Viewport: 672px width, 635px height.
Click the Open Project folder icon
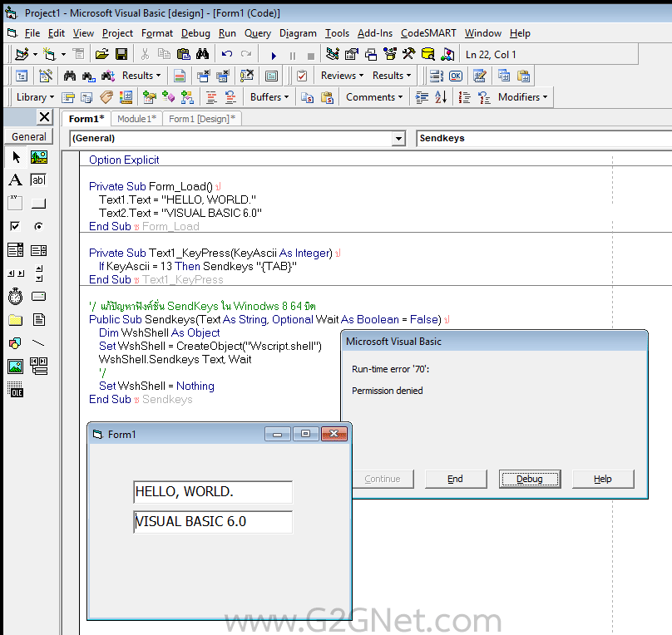[102, 54]
